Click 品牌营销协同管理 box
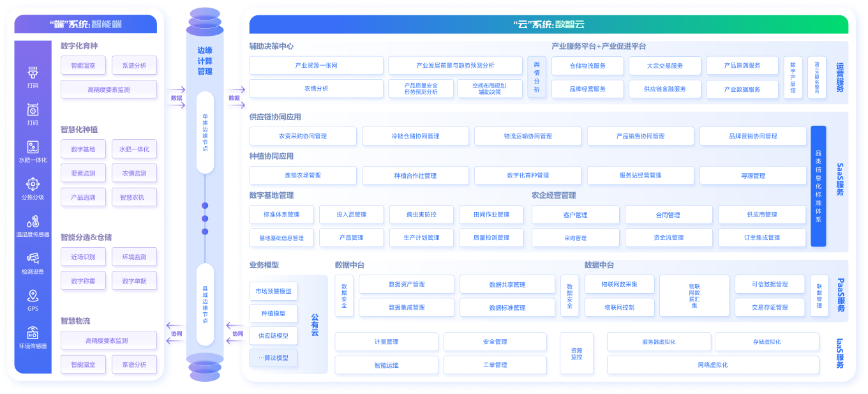The width and height of the screenshot is (868, 394). click(753, 136)
